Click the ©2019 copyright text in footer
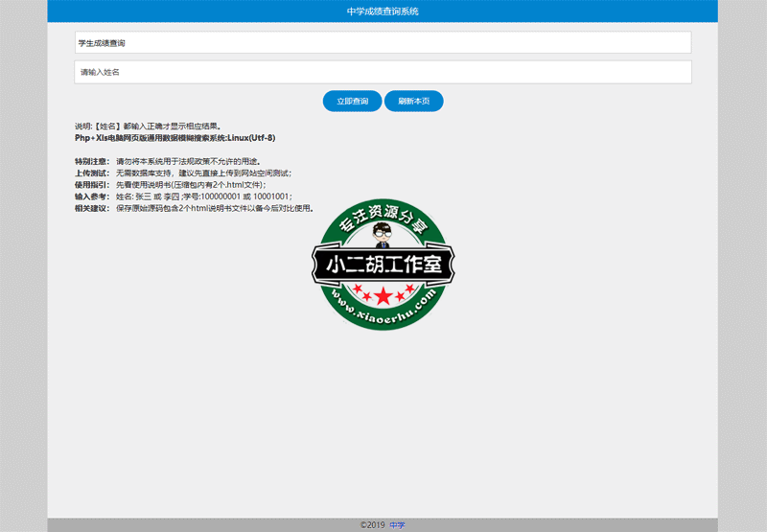767x532 pixels. tap(372, 525)
